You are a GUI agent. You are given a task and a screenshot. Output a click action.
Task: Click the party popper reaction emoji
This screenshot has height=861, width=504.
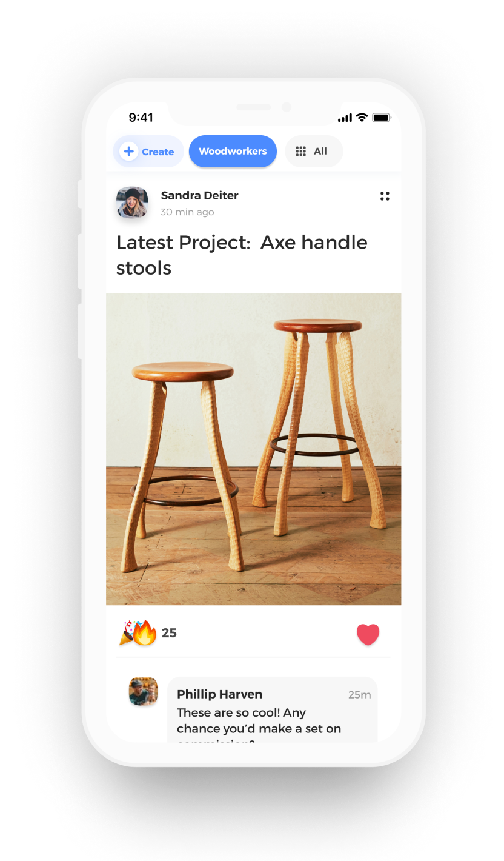128,632
